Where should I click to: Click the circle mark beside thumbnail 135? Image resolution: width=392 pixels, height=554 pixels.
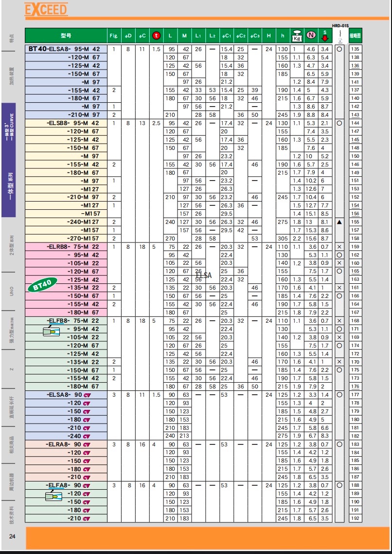339,49
